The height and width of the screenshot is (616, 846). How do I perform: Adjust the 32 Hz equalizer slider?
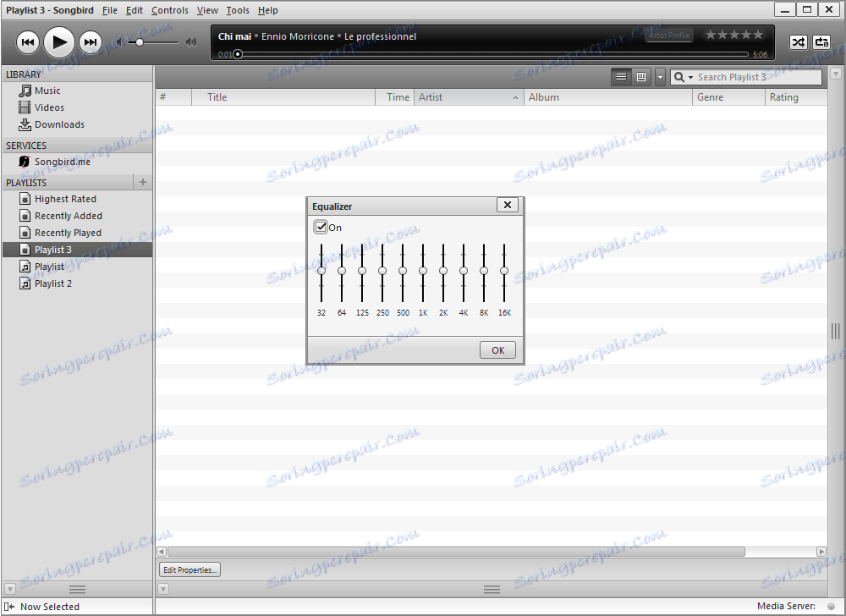click(x=321, y=271)
